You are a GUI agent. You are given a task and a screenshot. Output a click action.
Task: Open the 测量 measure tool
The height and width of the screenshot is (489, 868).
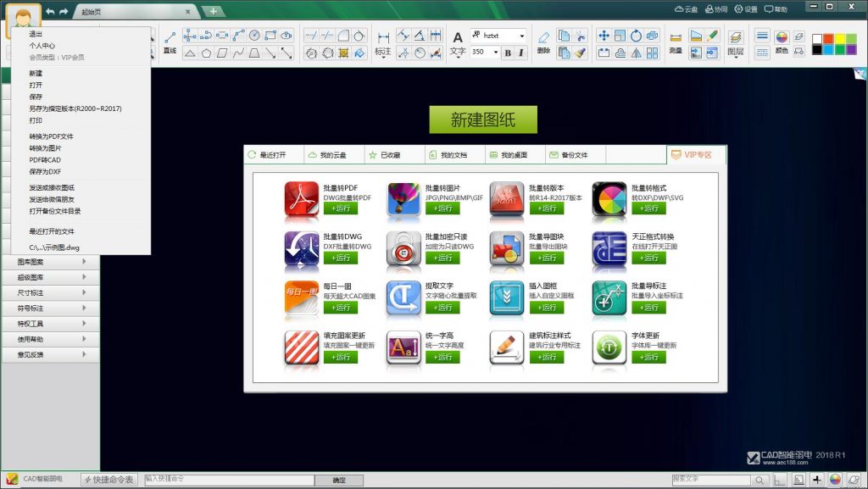676,42
